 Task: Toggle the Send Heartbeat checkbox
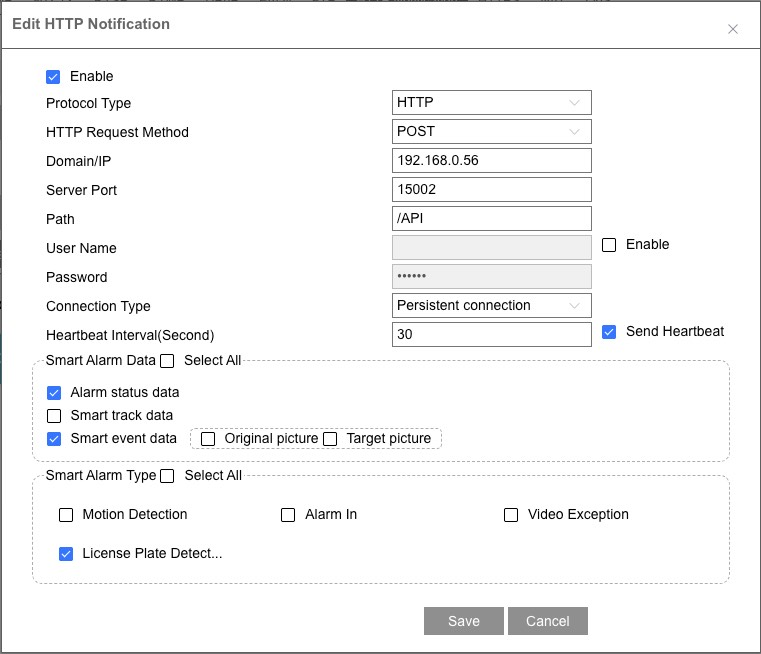(x=609, y=332)
